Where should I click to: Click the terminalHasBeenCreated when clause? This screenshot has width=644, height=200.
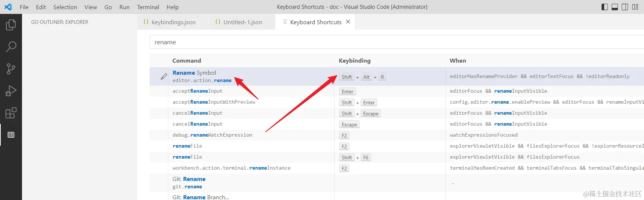point(547,168)
